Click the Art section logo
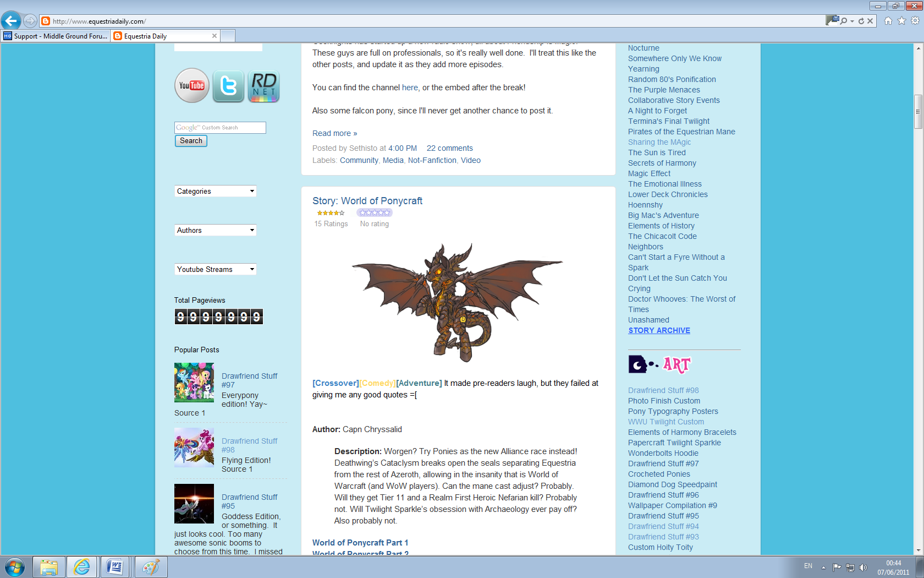The width and height of the screenshot is (924, 578). [x=659, y=364]
